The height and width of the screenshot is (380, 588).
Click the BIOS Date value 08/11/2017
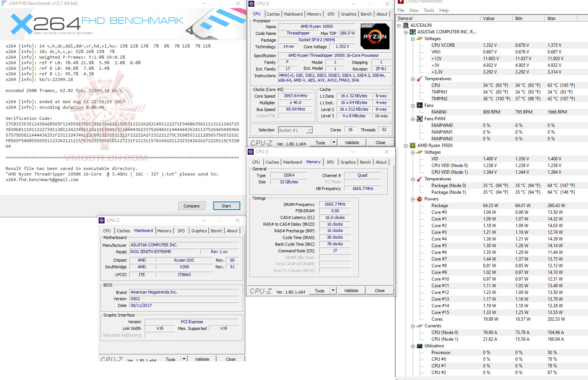(x=184, y=305)
